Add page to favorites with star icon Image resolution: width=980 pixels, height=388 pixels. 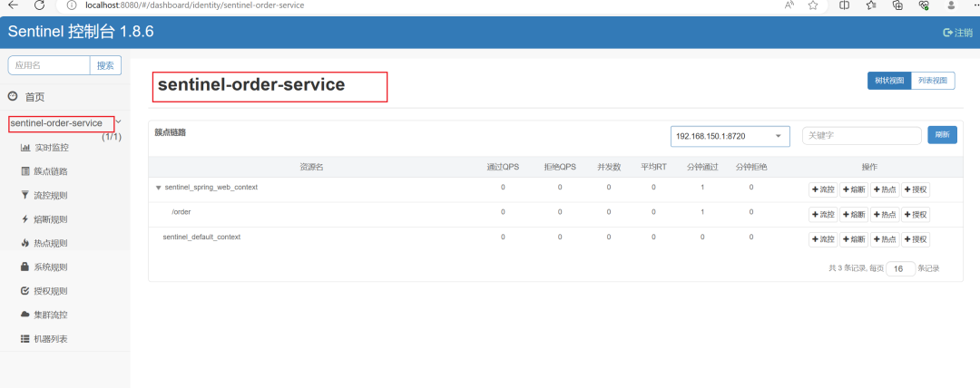(813, 5)
